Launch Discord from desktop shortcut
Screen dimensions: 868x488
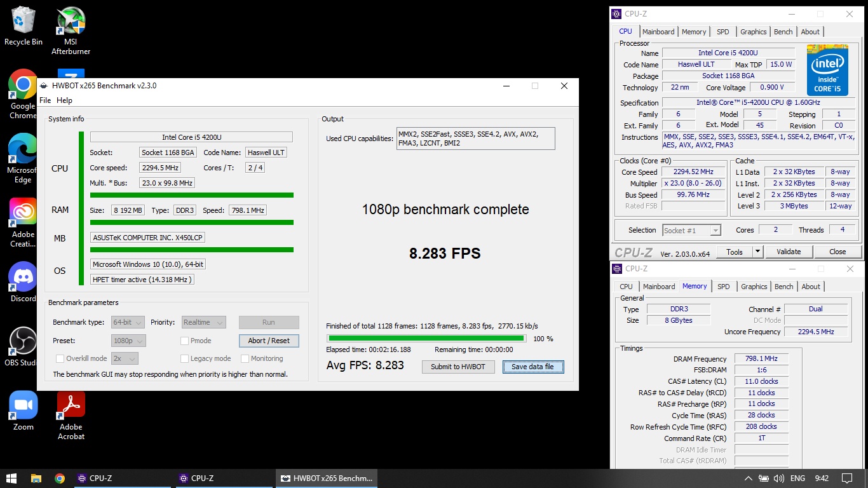tap(23, 282)
